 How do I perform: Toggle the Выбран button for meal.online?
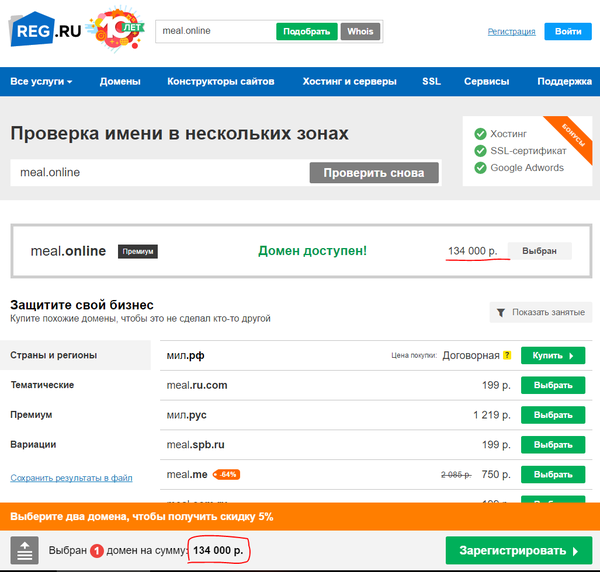539,251
